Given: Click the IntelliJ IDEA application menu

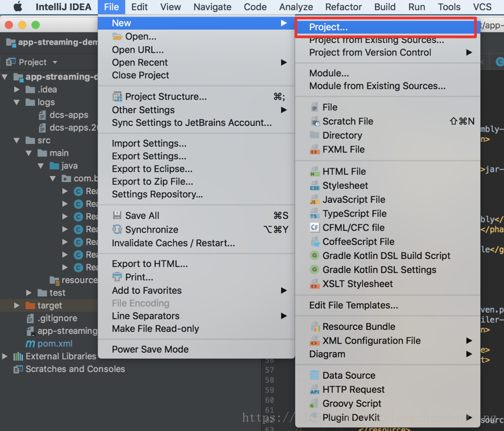Looking at the screenshot, I should 64,7.
